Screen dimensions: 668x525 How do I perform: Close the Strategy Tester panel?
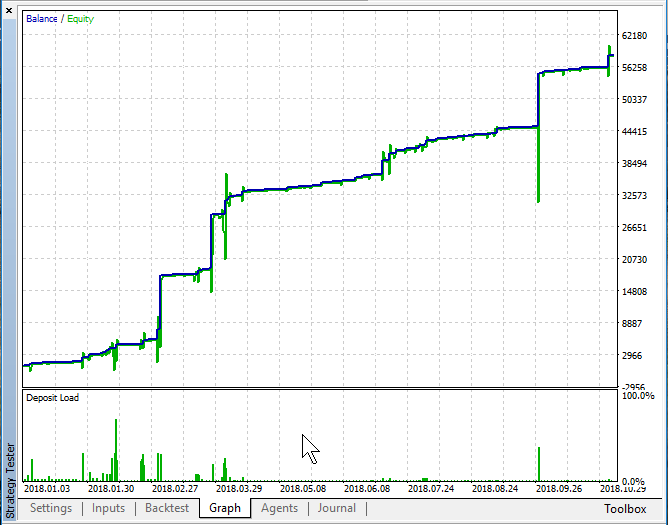(9, 10)
